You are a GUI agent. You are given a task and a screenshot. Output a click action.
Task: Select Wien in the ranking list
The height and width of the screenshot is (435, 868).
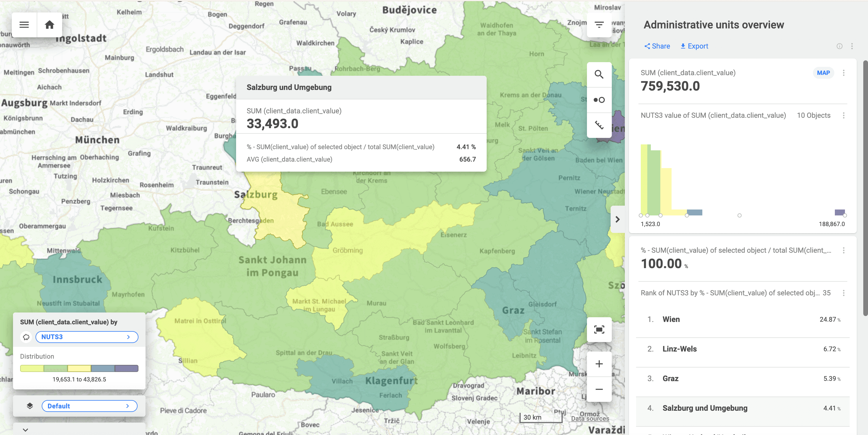[x=671, y=319]
